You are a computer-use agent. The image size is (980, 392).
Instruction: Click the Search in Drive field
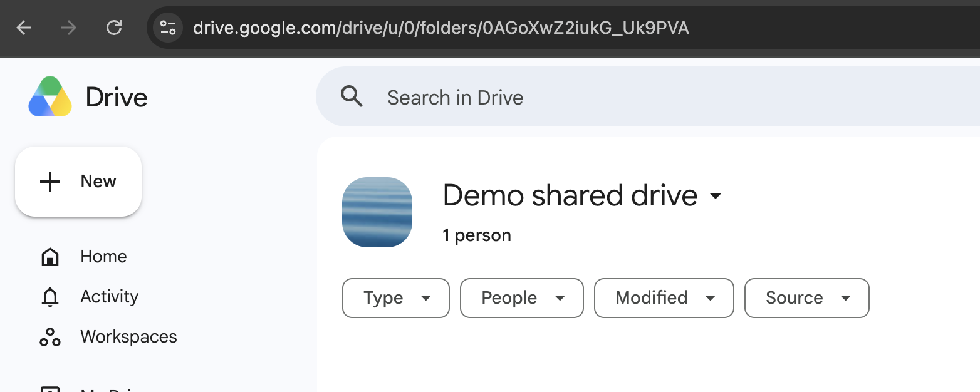[648, 97]
